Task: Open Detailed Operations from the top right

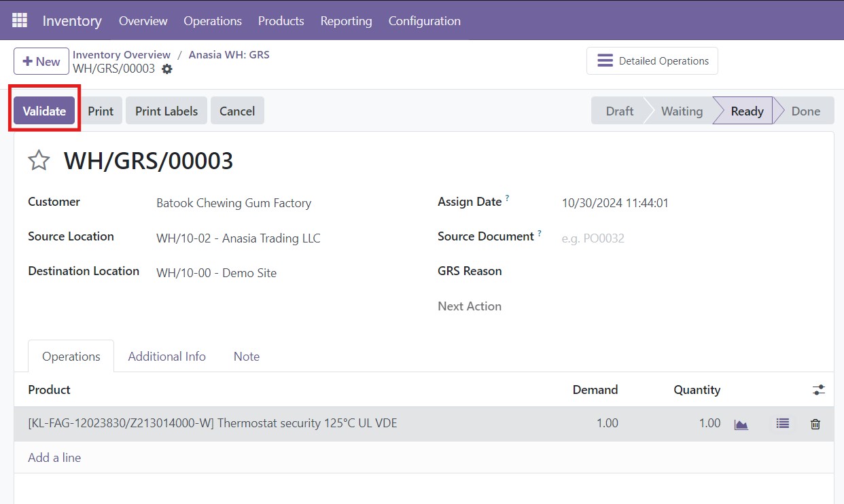Action: tap(651, 60)
